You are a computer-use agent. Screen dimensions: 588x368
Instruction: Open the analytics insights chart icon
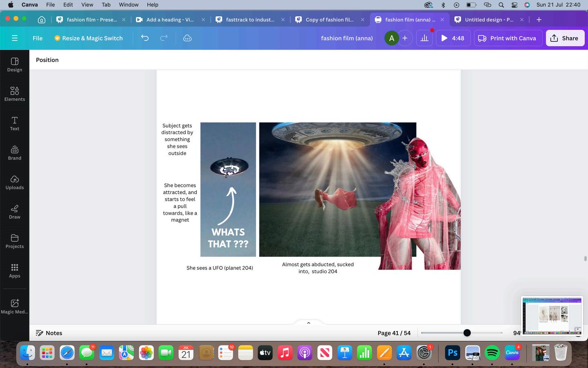click(425, 38)
